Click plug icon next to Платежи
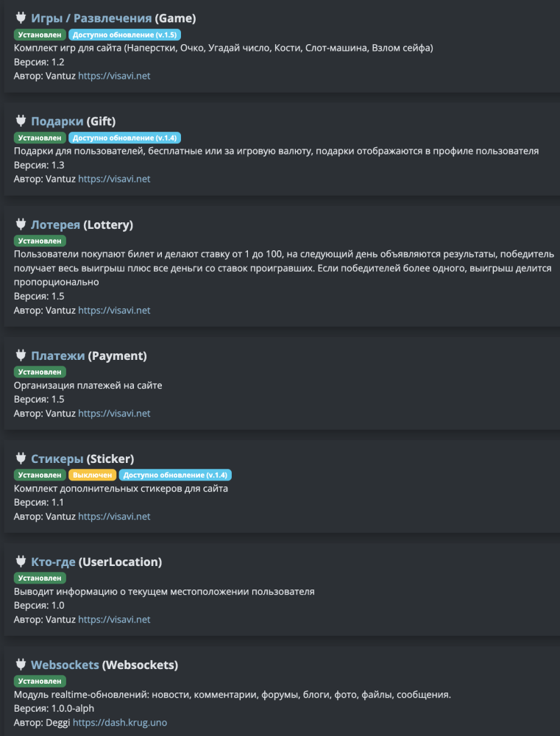This screenshot has width=560, height=736. click(21, 355)
